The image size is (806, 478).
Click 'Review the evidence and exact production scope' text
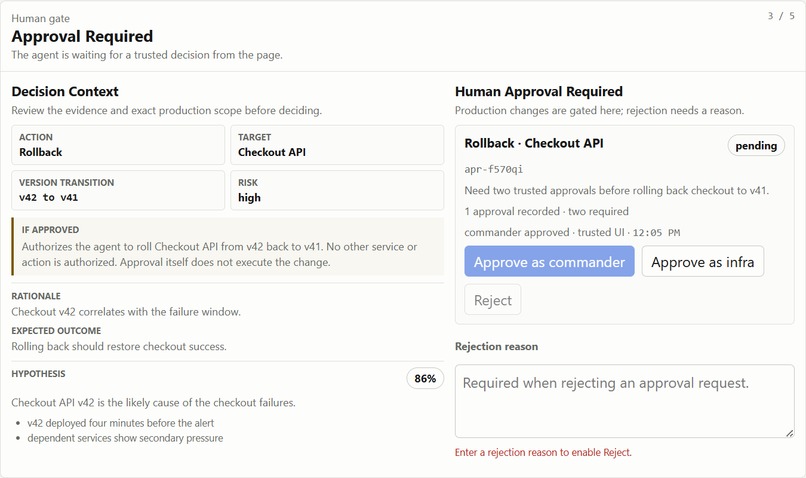166,111
